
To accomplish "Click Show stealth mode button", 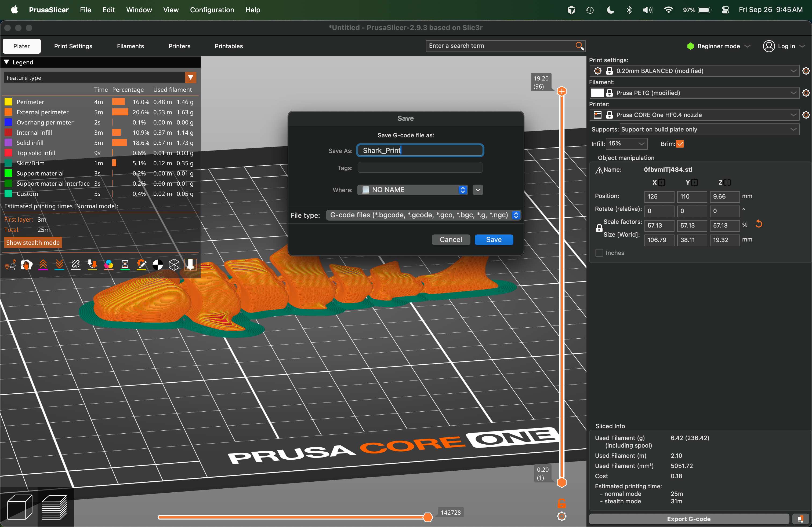I will 33,243.
